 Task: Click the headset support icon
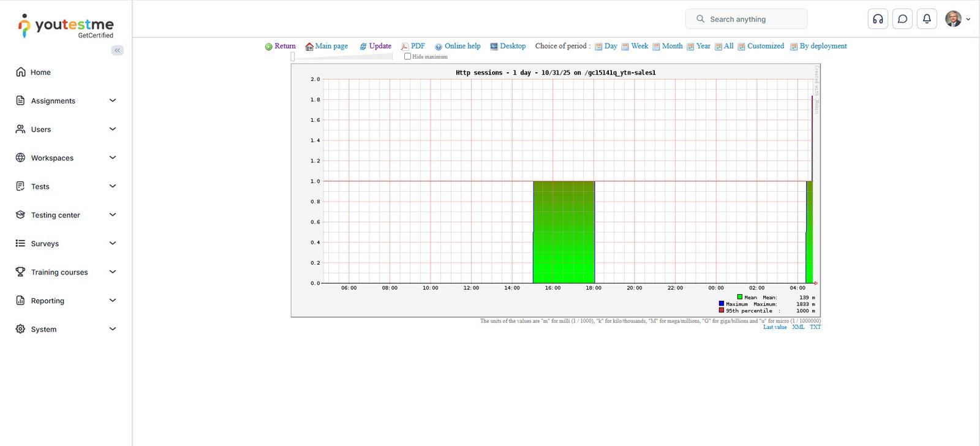[878, 19]
